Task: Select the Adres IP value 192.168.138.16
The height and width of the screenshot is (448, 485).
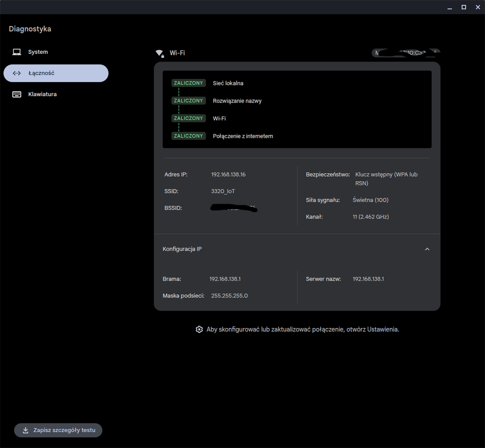Action: click(230, 174)
